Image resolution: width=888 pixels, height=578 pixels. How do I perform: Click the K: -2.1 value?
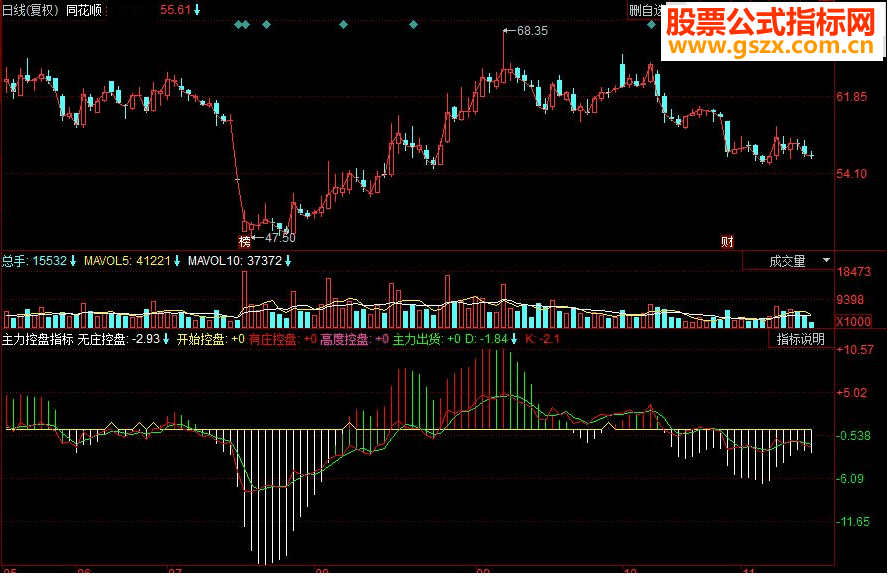tap(542, 339)
